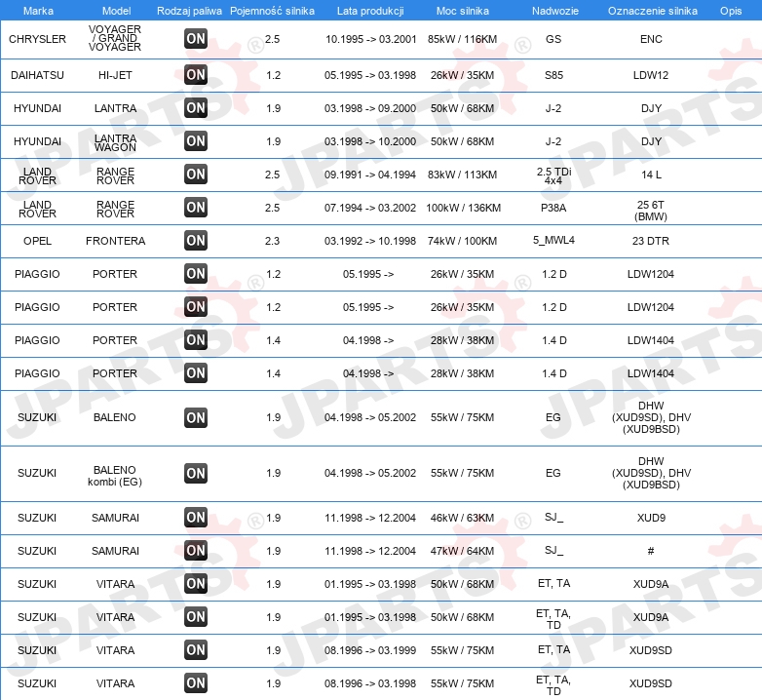Select the DAIHATSU brand cell
Viewport: 762px width, 700px height.
coord(37,75)
